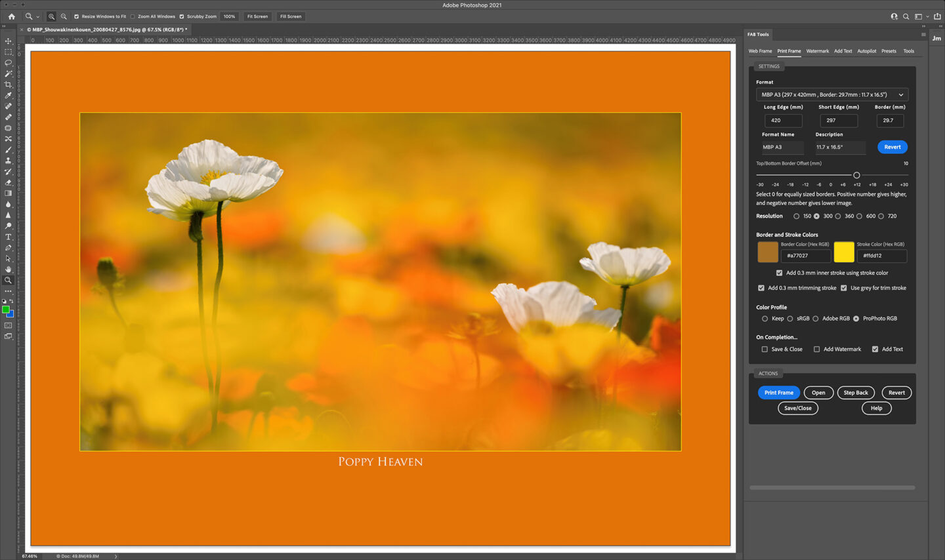Select the Lasso tool
Image resolution: width=945 pixels, height=560 pixels.
[9, 63]
